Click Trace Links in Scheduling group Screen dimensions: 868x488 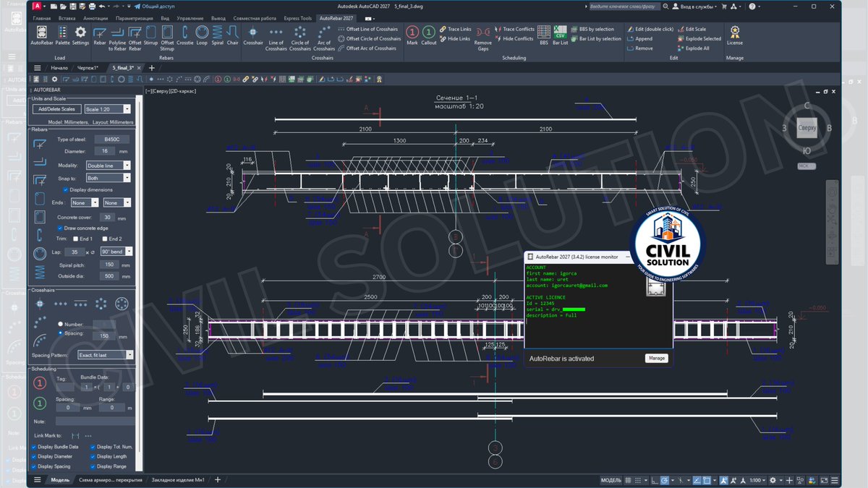pyautogui.click(x=454, y=30)
